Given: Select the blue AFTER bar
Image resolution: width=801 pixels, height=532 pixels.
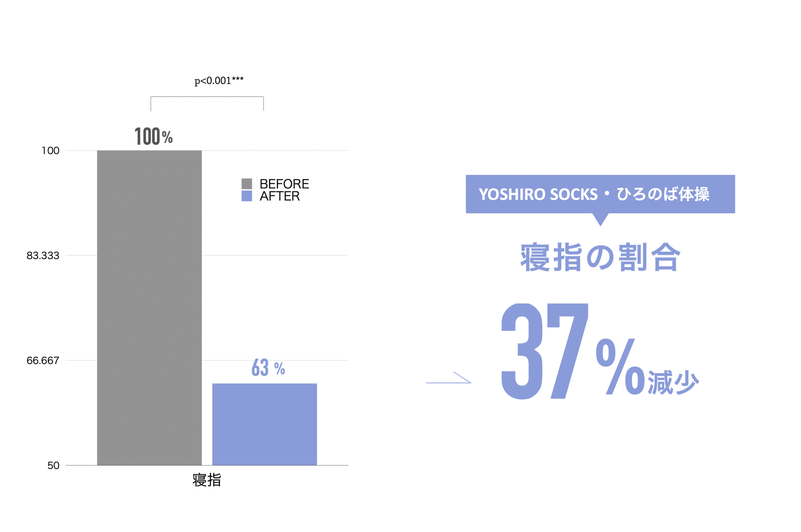Looking at the screenshot, I should point(265,424).
